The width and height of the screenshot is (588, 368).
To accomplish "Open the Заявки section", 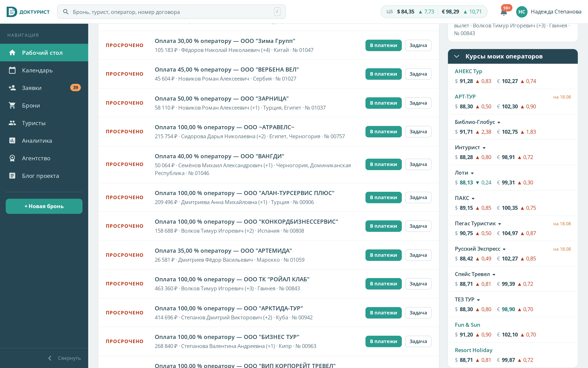I will click(44, 88).
